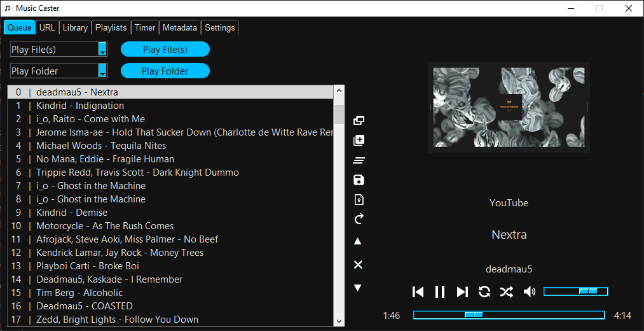This screenshot has width=644, height=331.
Task: Adjust the volume slider
Action: point(576,291)
